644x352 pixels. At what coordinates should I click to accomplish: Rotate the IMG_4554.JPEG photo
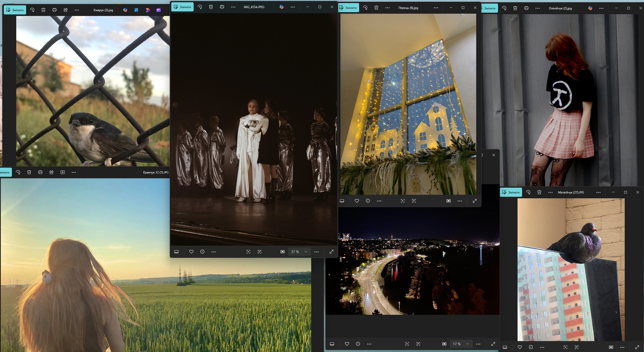click(x=200, y=7)
